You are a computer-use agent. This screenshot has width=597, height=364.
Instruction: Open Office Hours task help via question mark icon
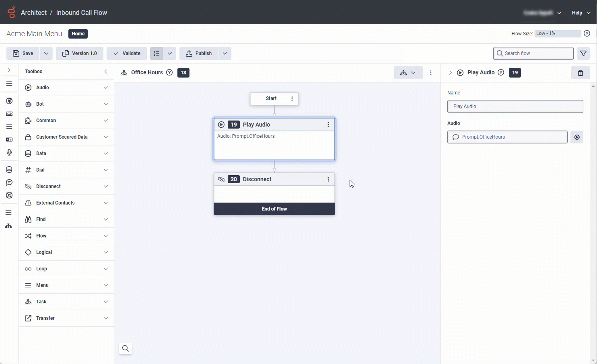[169, 72]
